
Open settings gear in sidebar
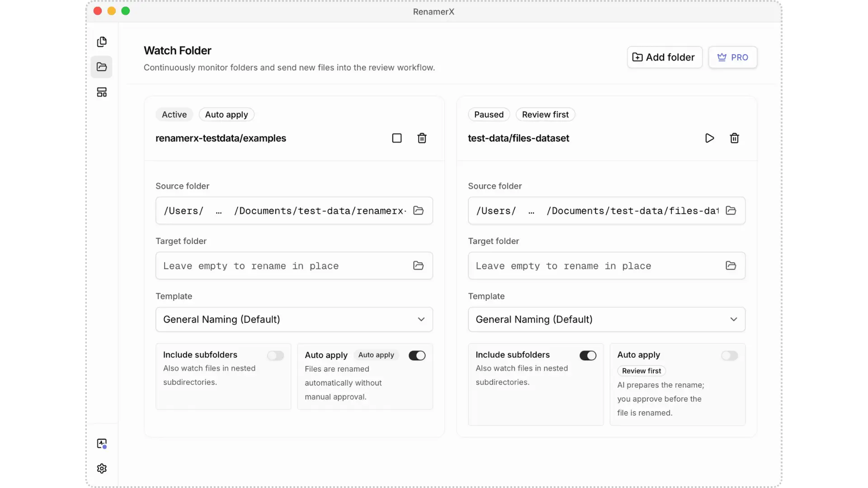coord(102,469)
